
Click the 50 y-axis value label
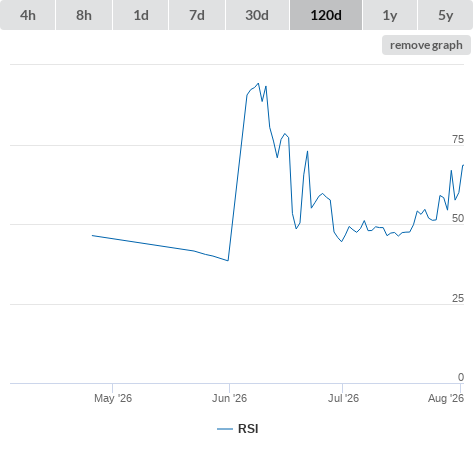click(x=458, y=218)
